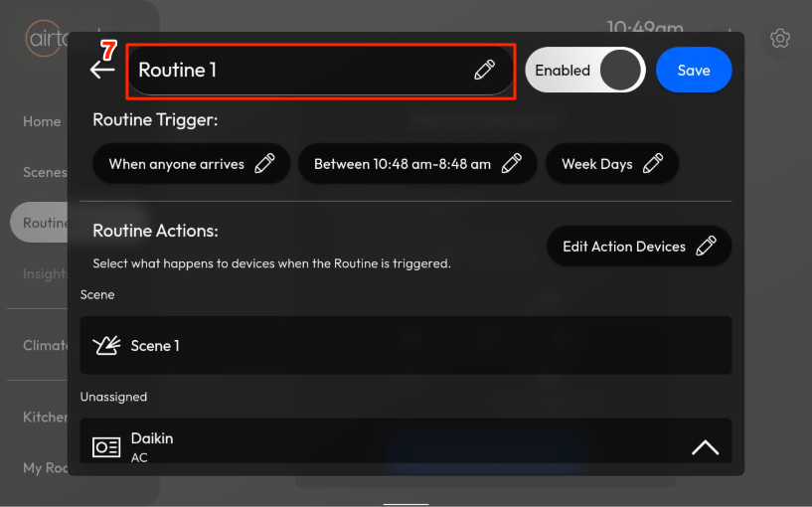Viewport: 812px width, 507px height.
Task: Open the Climate section in sidebar
Action: (45, 346)
